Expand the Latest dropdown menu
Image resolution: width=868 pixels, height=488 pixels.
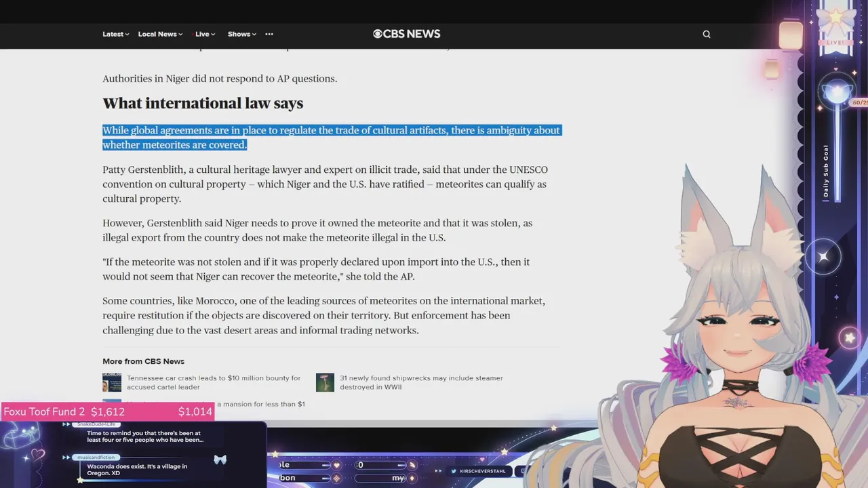coord(116,34)
